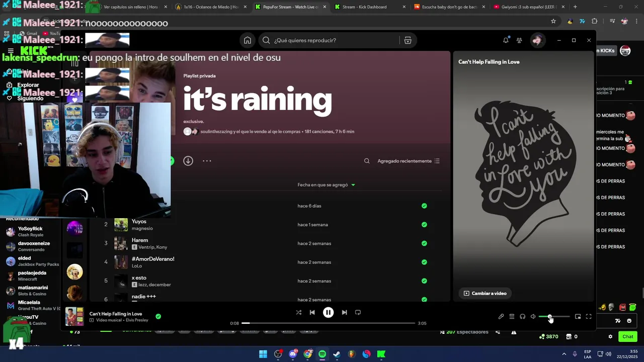Open the Windows Start menu
This screenshot has width=644, height=362.
[x=263, y=354]
